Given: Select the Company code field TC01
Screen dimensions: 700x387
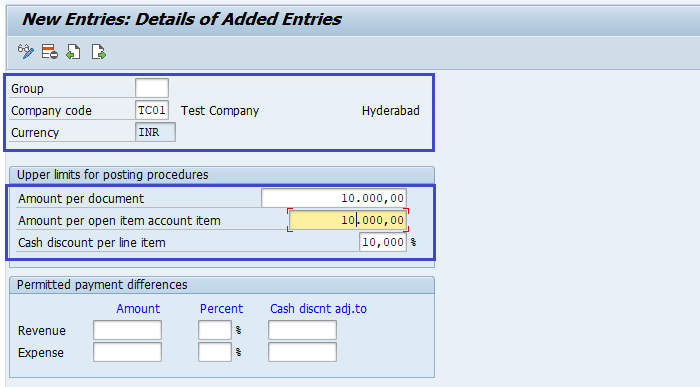Looking at the screenshot, I should 152,110.
